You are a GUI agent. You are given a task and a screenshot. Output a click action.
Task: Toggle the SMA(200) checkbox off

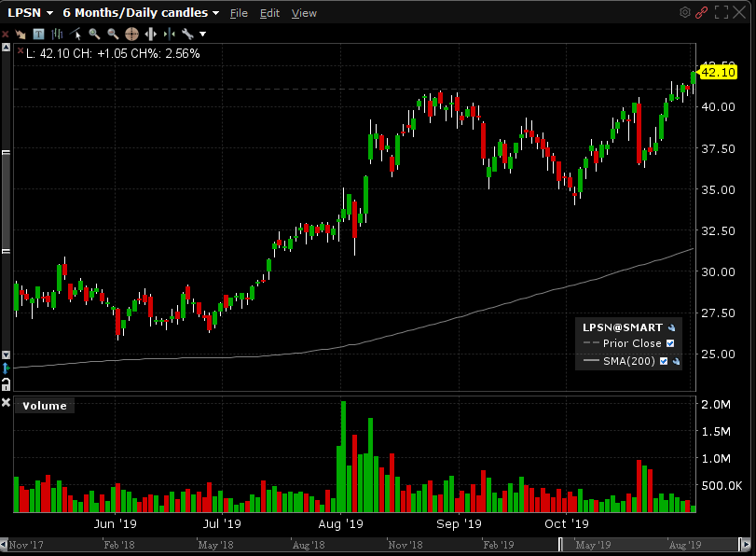664,360
